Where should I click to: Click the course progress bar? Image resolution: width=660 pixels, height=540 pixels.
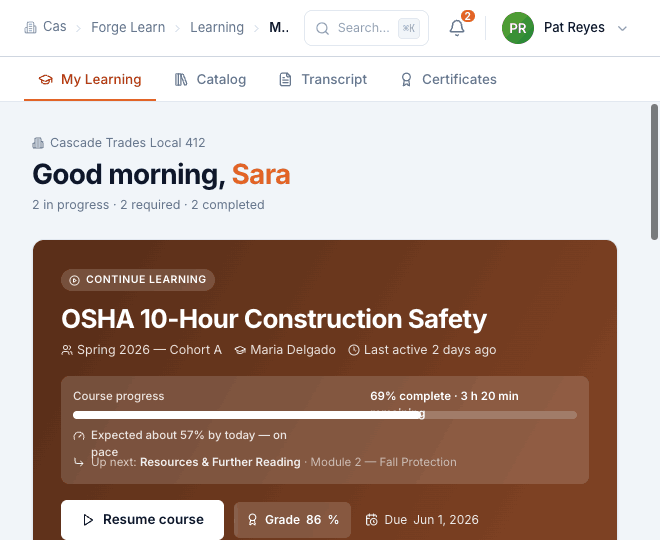(325, 415)
